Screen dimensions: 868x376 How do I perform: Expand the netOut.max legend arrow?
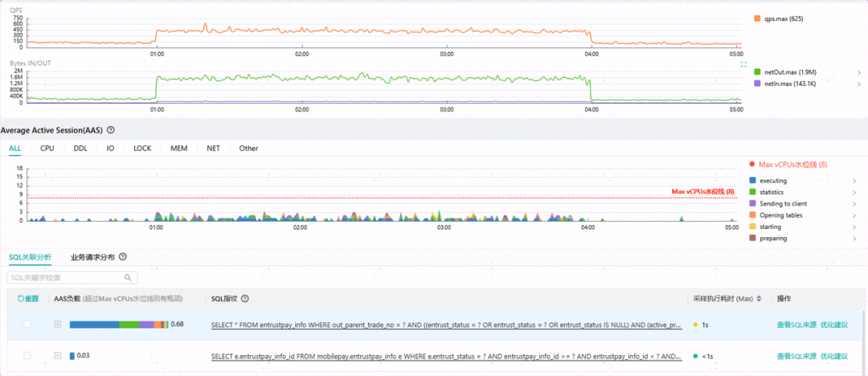(858, 72)
